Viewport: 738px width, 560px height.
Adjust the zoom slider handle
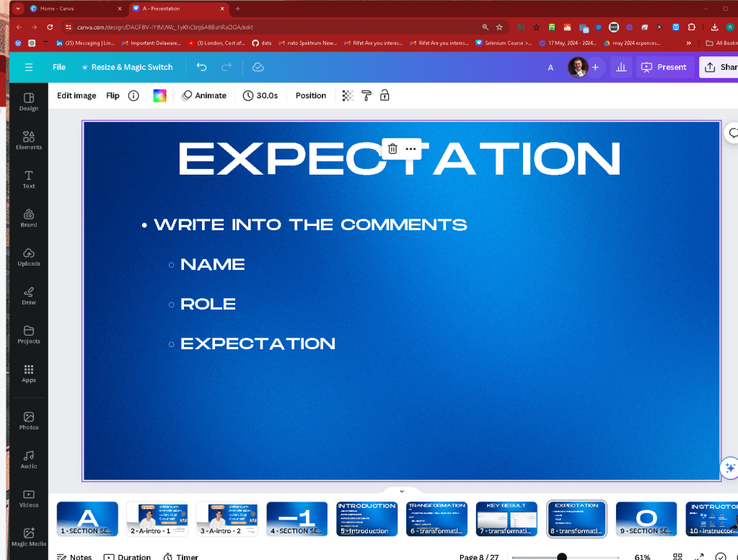coord(561,557)
